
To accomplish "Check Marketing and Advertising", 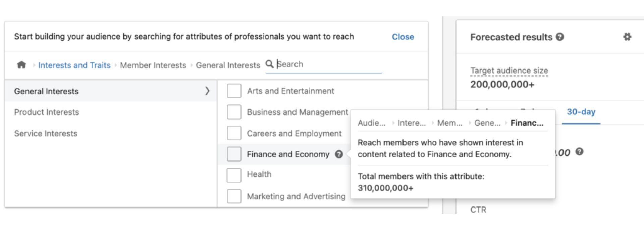I will point(234,196).
